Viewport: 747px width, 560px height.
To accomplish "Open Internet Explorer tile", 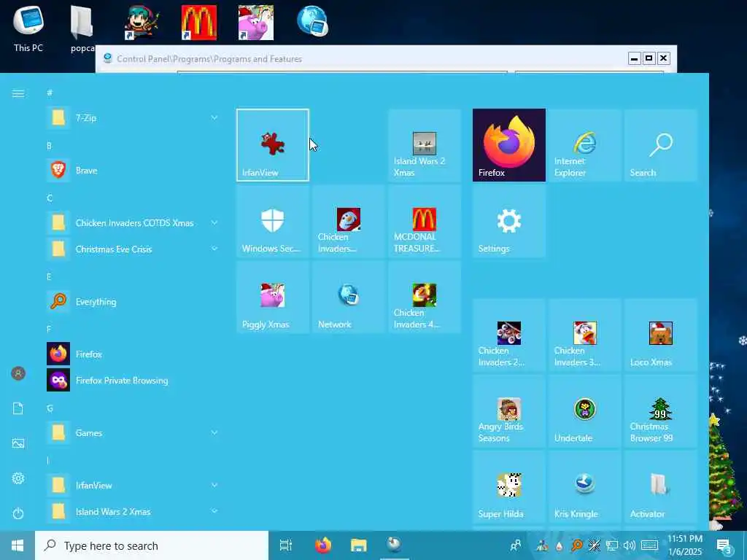I will pos(585,145).
